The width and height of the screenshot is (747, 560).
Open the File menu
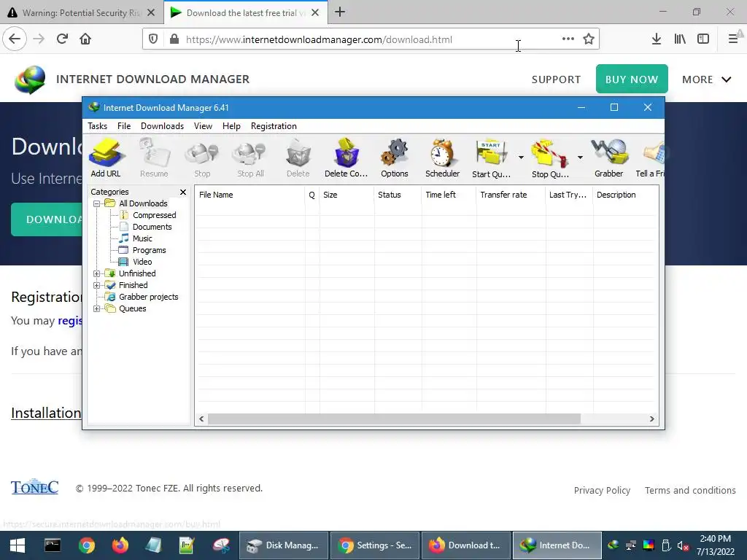pos(124,126)
